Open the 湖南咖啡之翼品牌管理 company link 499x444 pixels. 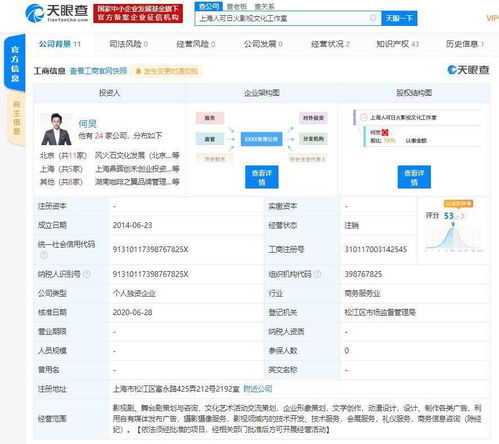tap(137, 182)
